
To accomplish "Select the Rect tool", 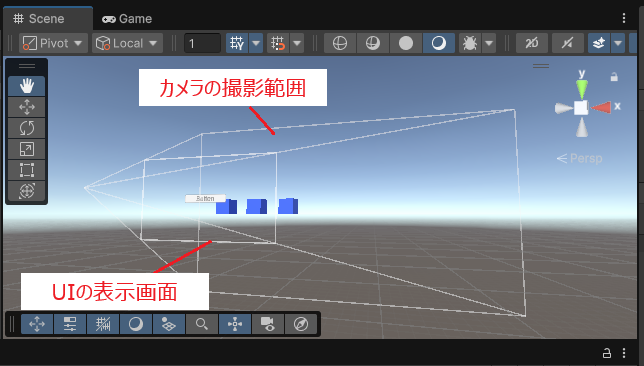I will 27,170.
